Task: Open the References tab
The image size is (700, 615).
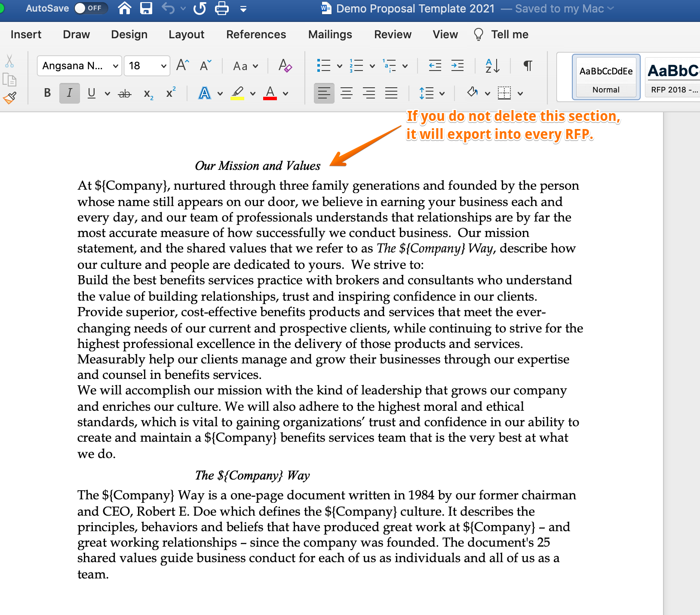Action: click(256, 34)
